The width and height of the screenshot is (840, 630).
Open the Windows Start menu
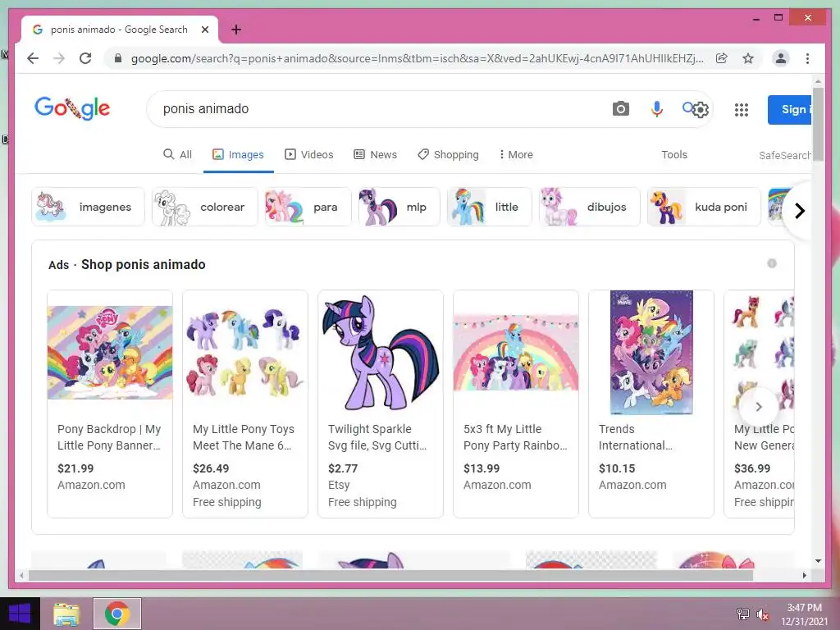[x=20, y=614]
